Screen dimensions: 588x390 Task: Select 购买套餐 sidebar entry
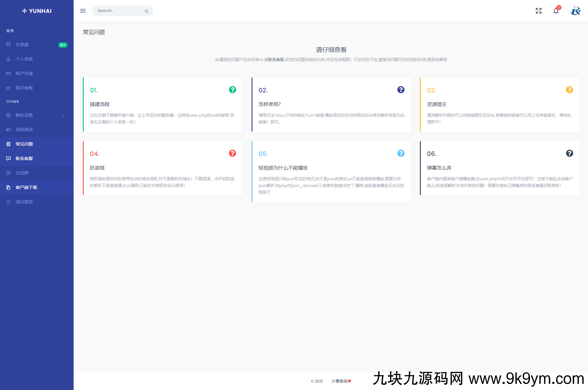[24, 88]
